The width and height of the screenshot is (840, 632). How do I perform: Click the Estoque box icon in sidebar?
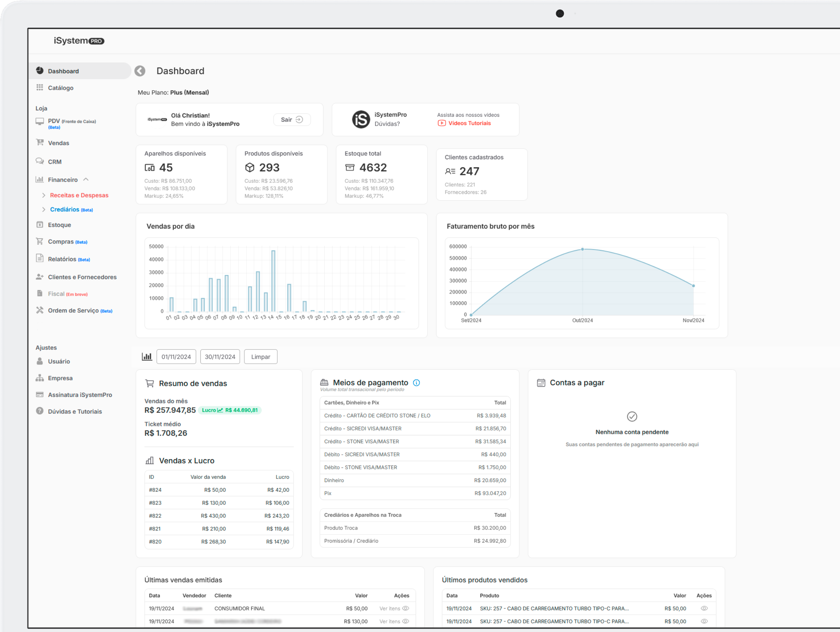39,225
